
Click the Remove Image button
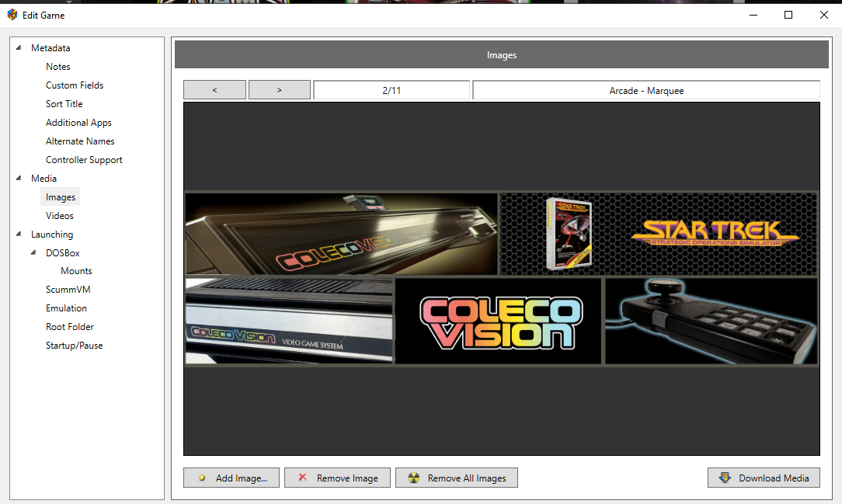pyautogui.click(x=337, y=478)
